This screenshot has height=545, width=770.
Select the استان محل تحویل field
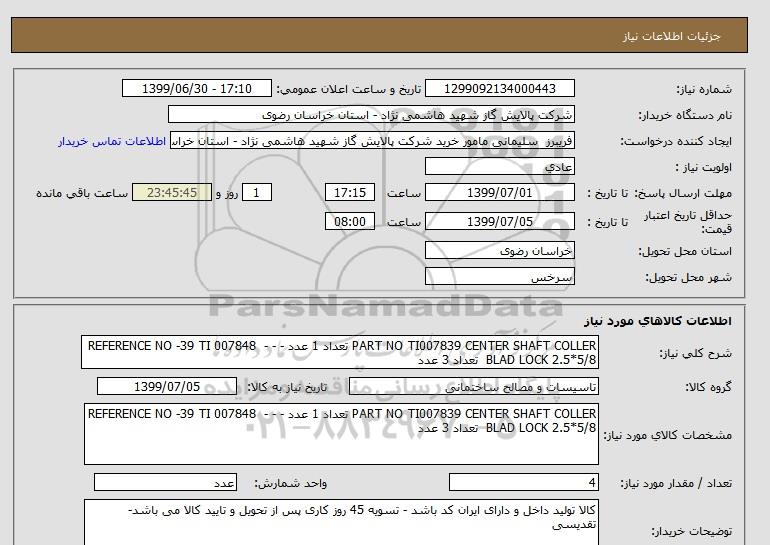click(501, 253)
